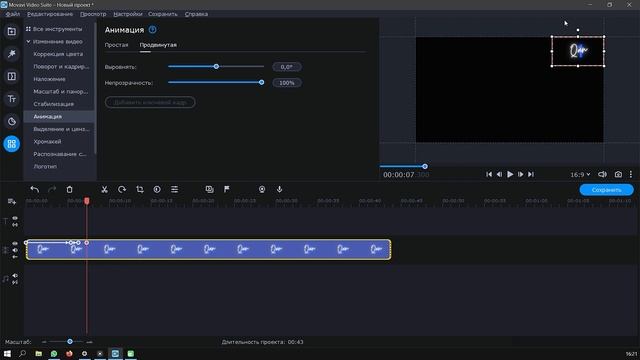
Task: Open the transition wizard icon
Action: [209, 189]
